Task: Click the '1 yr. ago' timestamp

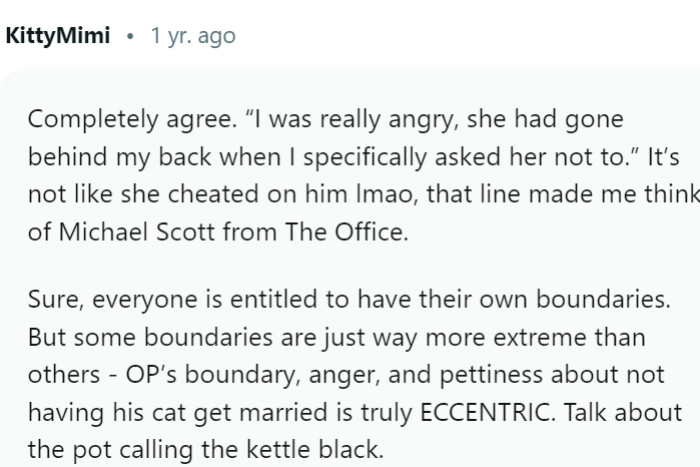Action: [193, 37]
